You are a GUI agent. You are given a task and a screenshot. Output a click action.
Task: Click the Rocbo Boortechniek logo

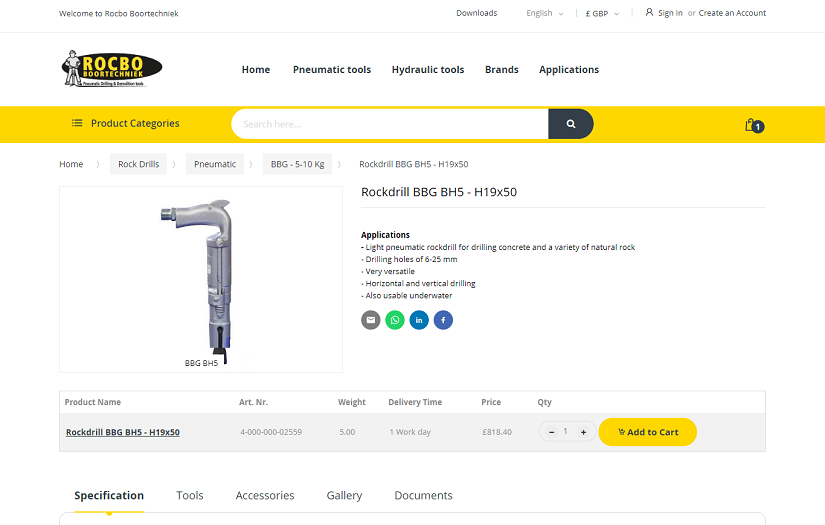pyautogui.click(x=111, y=69)
